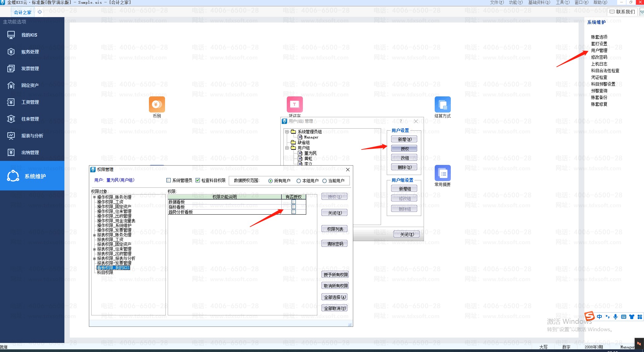The height and width of the screenshot is (352, 644).
Task: Click 取消所有权限 button
Action: (x=335, y=286)
